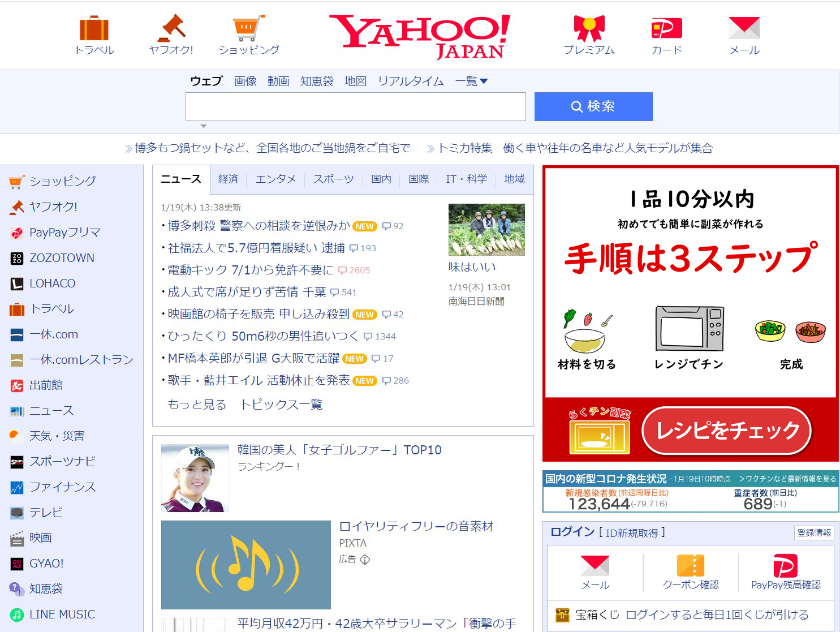Screen dimensions: 840x632
Task: Open ニュース icon in sidebar
Action: click(17, 411)
